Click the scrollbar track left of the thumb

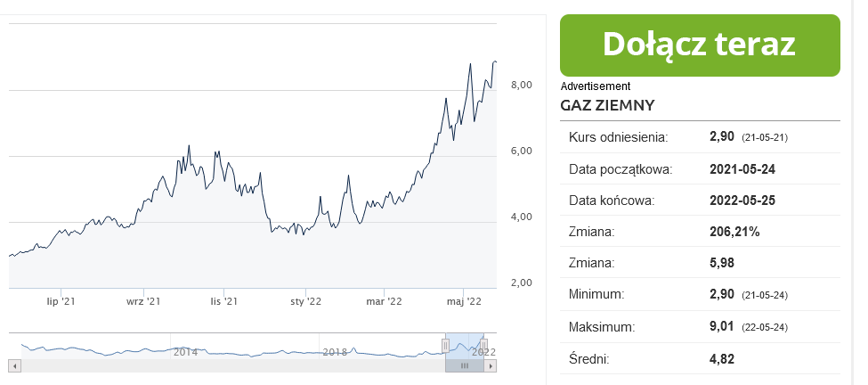223,365
